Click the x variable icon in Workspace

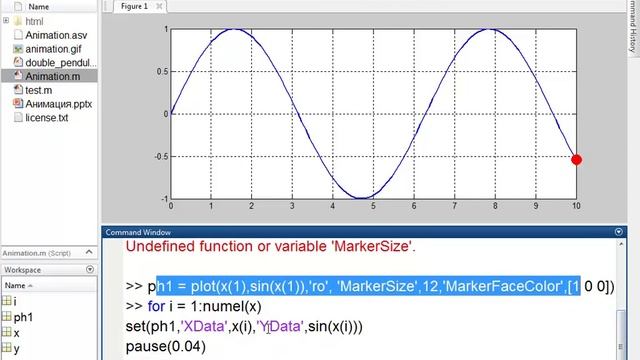point(7,332)
